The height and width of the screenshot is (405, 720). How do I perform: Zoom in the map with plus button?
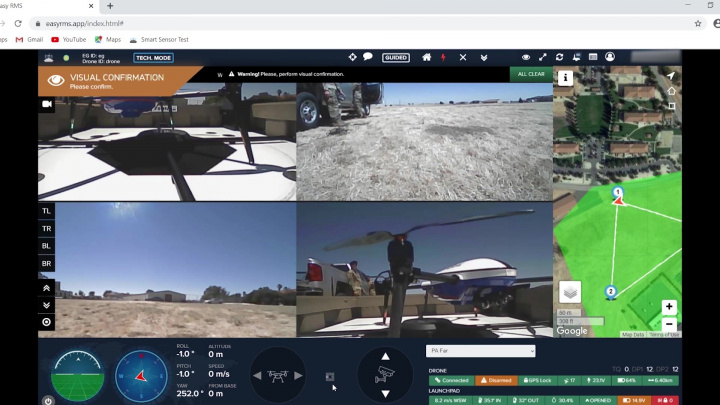tap(669, 307)
